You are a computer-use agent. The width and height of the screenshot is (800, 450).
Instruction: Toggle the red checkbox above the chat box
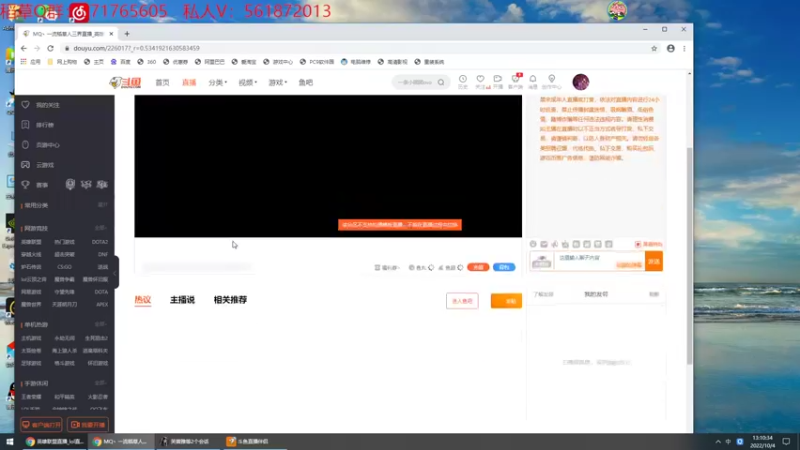pos(638,244)
